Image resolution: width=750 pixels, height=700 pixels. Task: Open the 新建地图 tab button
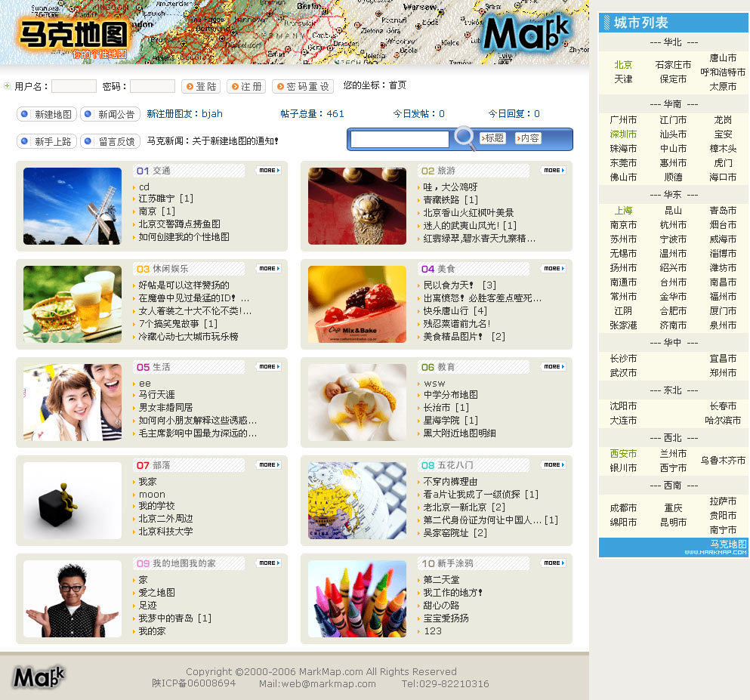coord(47,114)
